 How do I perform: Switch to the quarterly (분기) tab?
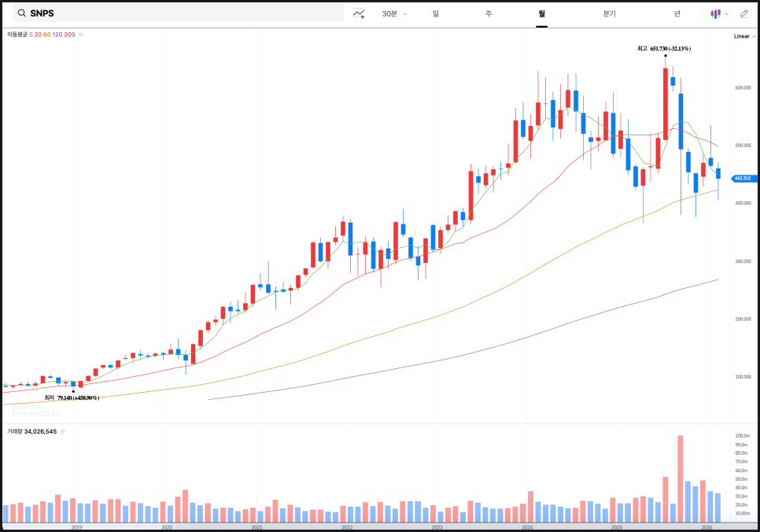[610, 13]
